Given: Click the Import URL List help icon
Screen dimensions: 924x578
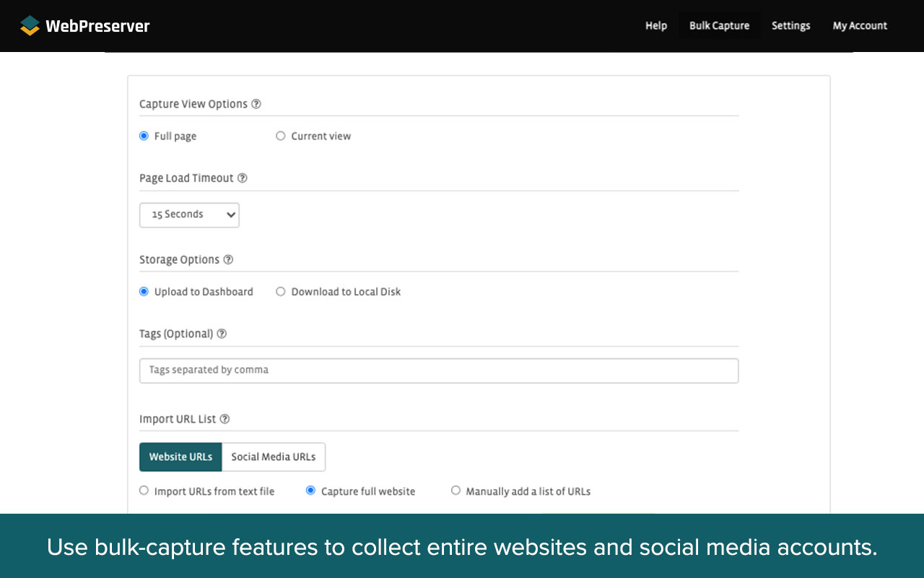Looking at the screenshot, I should 225,418.
